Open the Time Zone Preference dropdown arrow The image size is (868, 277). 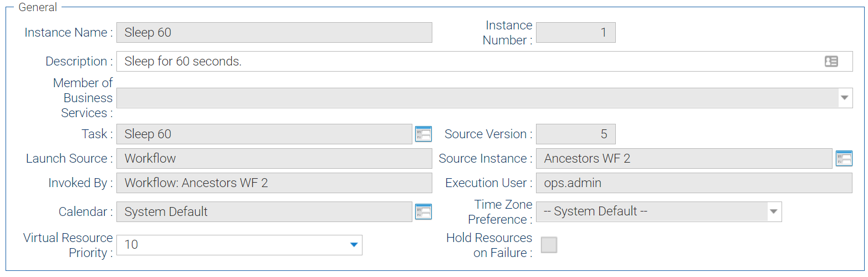[x=774, y=211]
